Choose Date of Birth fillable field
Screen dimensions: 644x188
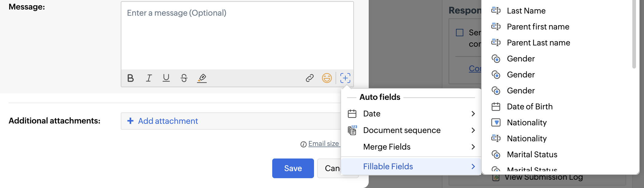point(530,107)
